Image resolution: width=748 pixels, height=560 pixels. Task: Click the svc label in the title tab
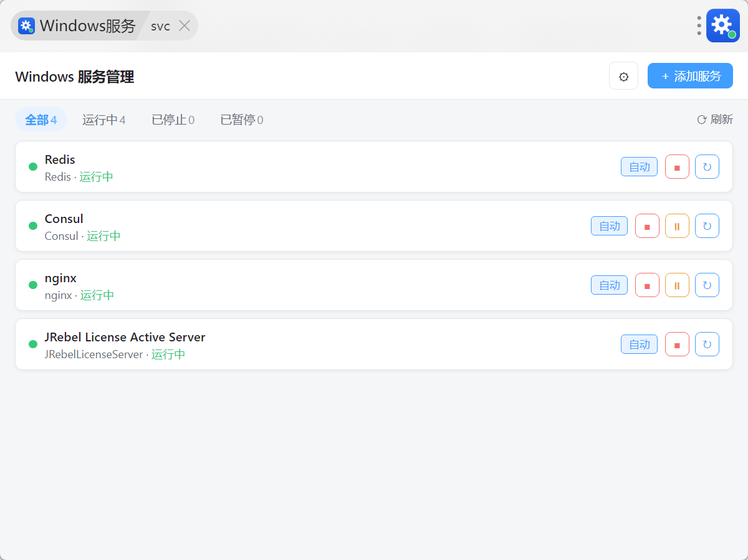160,26
